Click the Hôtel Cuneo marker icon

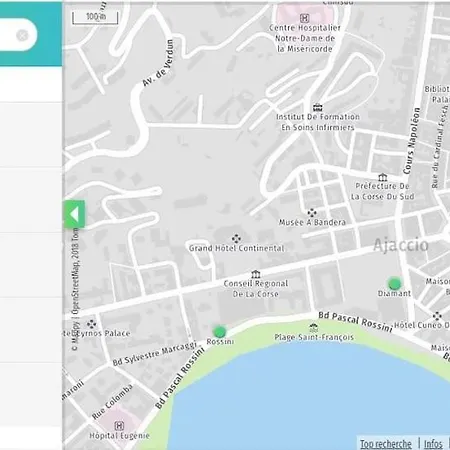437,316
